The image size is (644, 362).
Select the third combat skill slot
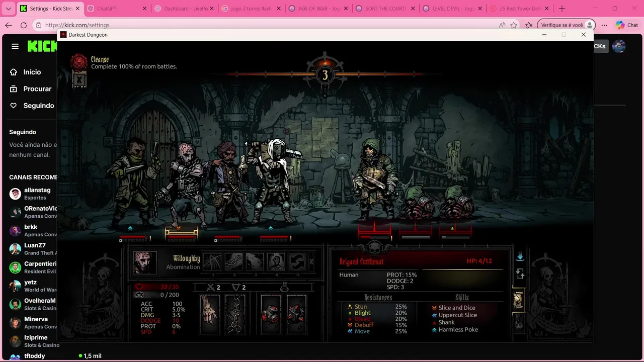tap(255, 261)
